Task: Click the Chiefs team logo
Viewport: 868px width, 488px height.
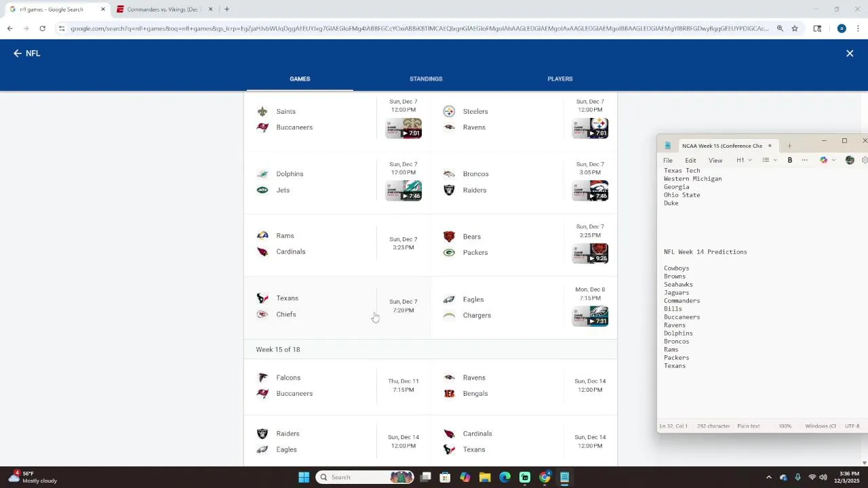Action: click(262, 314)
